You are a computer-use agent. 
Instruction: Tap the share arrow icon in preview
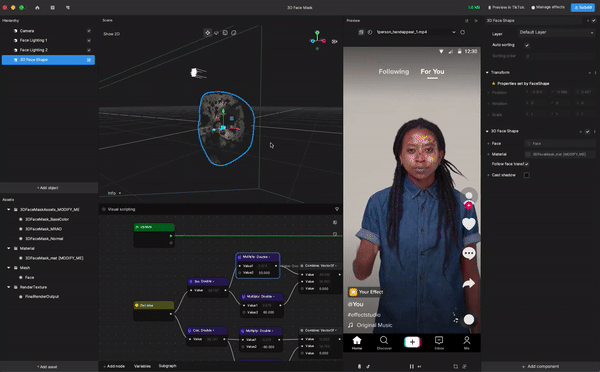tap(469, 283)
